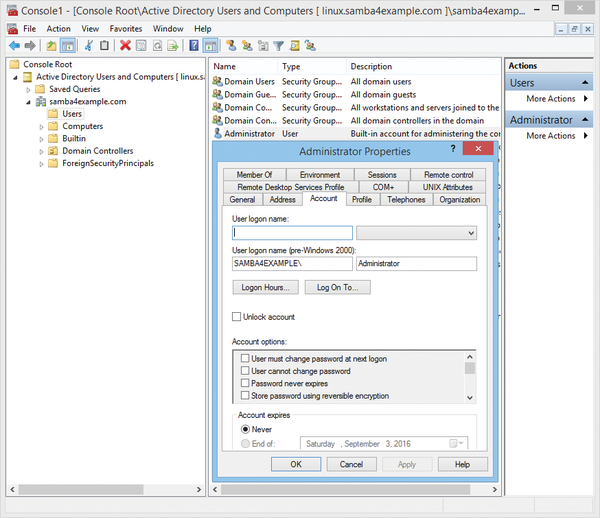
Task: Check Password never expires option
Action: 245,383
